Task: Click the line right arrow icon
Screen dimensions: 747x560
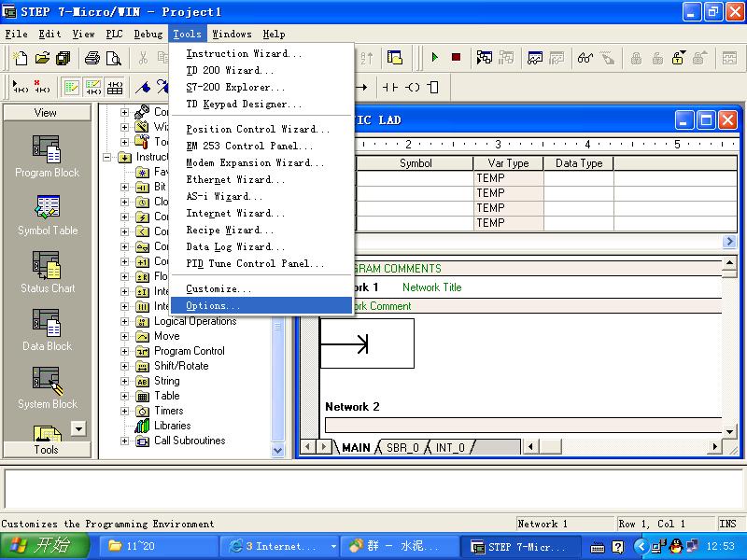Action: 362,87
